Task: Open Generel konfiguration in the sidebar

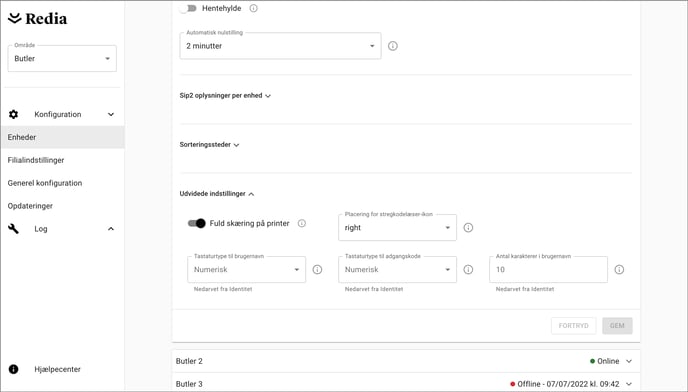Action: (45, 183)
